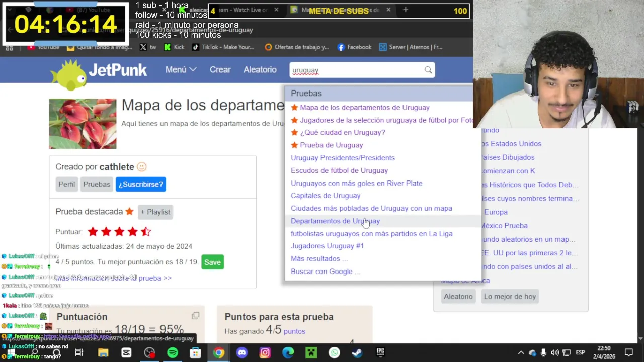644x362 pixels.
Task: Select 'Jugadores de la selección uruguaya' suggestion
Action: (386, 120)
